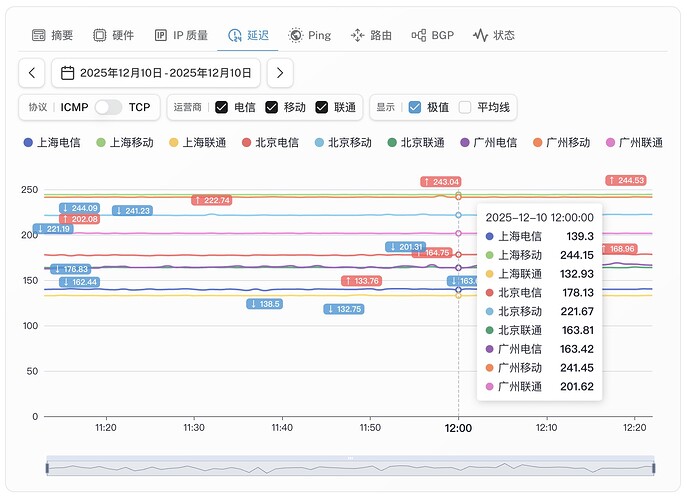Toggle the 广州电信 legend series
The width and height of the screenshot is (687, 500).
489,142
